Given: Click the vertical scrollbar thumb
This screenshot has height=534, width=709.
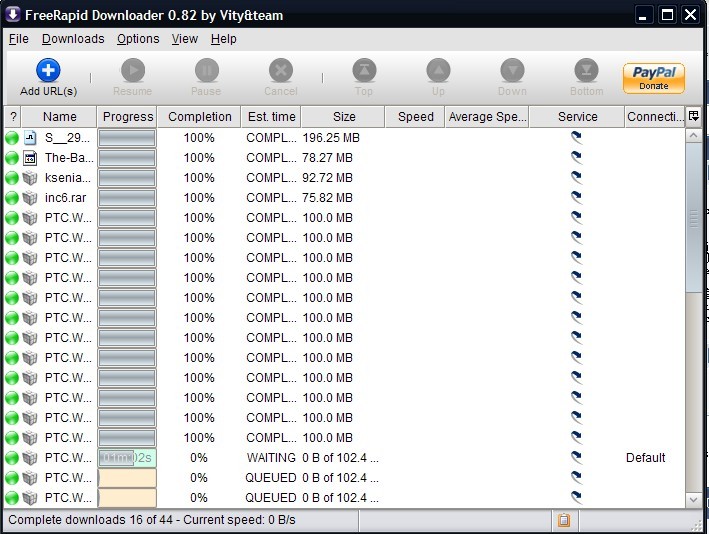Looking at the screenshot, I should (x=694, y=218).
